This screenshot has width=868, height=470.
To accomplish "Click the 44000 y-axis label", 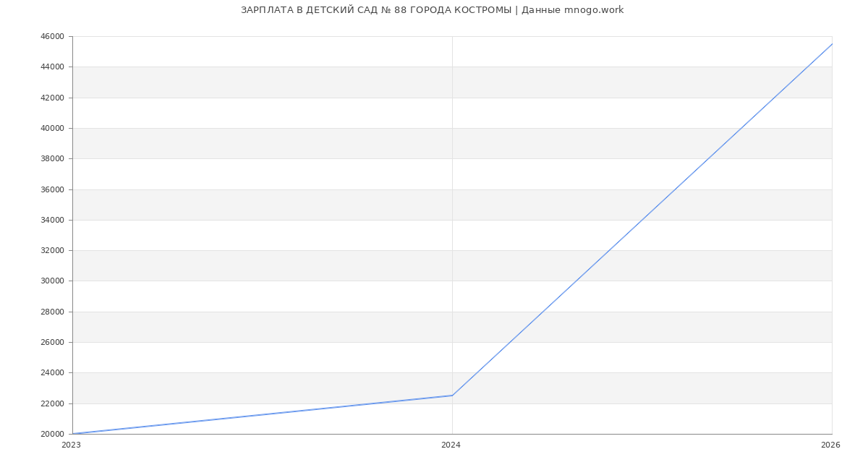I will point(54,67).
